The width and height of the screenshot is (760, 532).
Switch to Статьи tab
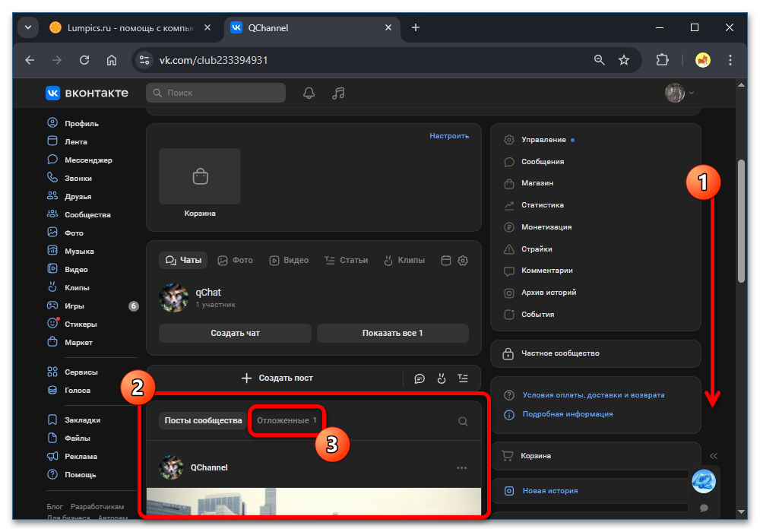click(346, 261)
